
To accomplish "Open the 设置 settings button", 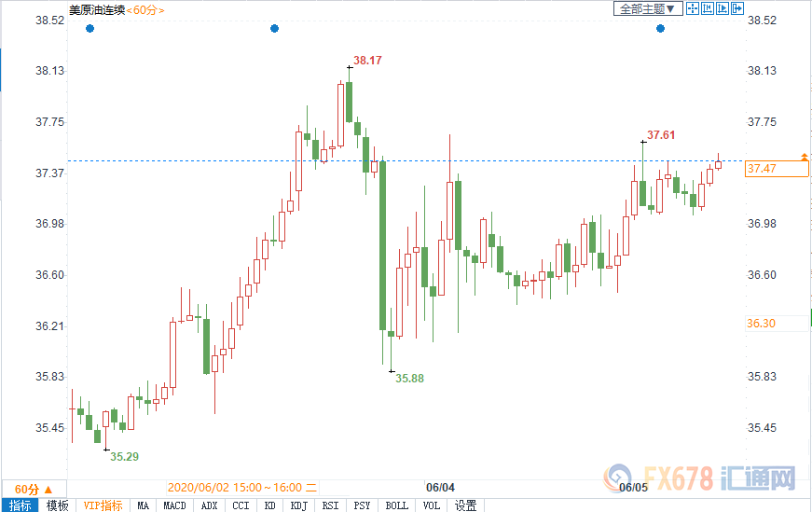I will 465,505.
